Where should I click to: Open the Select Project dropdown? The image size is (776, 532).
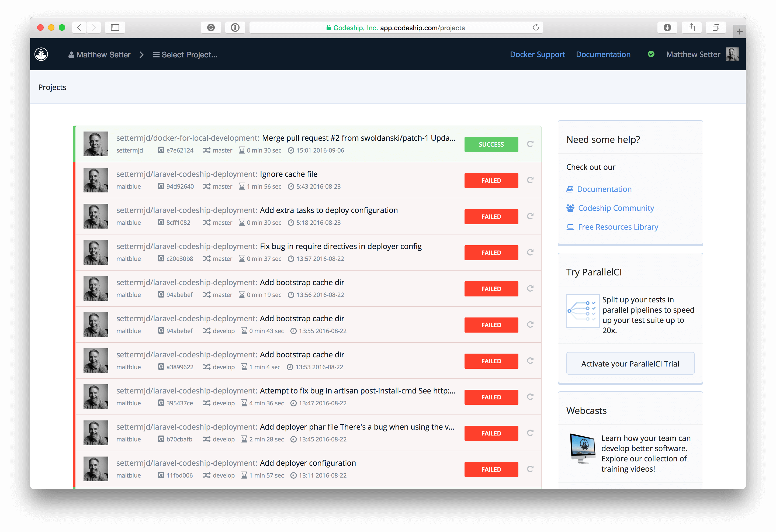click(185, 55)
